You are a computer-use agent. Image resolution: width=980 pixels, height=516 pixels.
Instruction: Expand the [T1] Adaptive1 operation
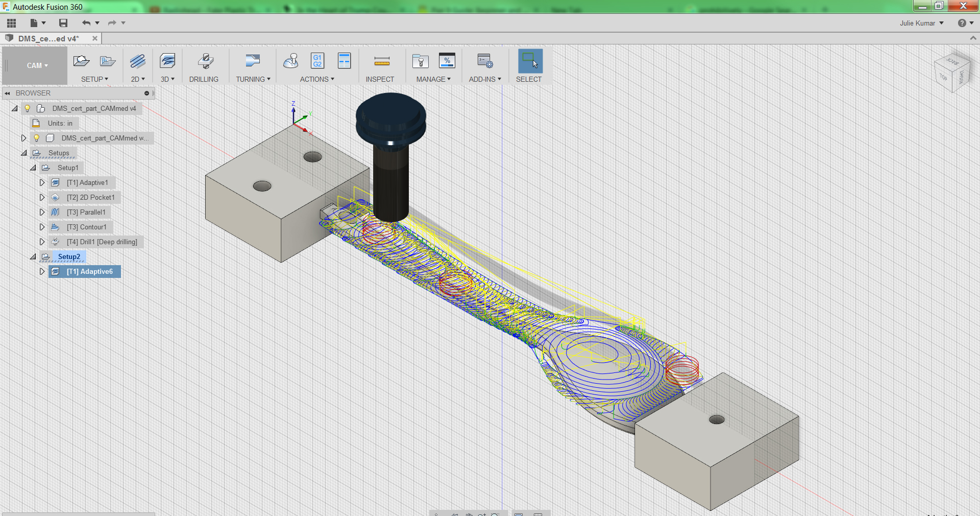tap(42, 182)
